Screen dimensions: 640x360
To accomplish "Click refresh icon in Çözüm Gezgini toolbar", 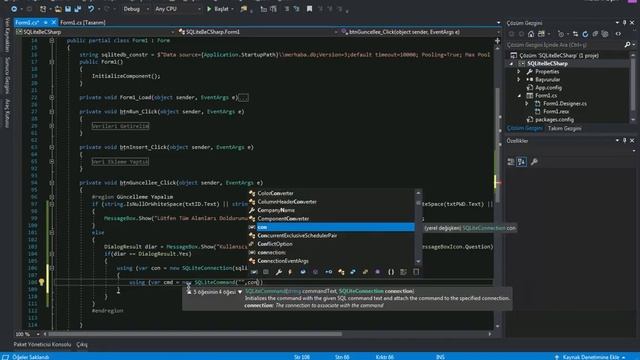I will [x=585, y=34].
